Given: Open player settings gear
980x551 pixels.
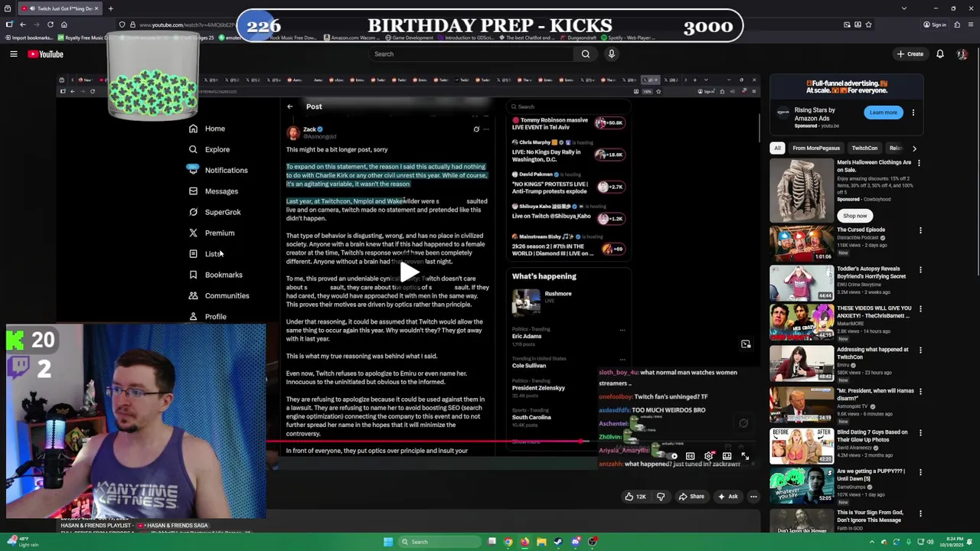Looking at the screenshot, I should 709,456.
